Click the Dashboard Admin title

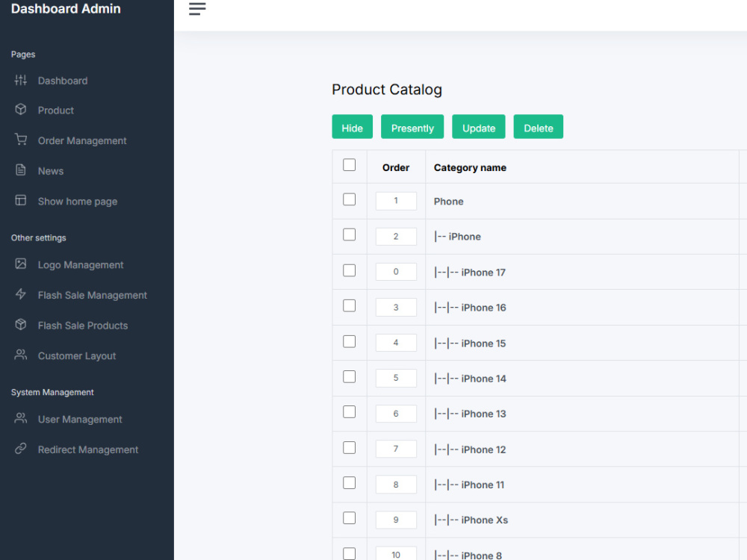point(66,9)
